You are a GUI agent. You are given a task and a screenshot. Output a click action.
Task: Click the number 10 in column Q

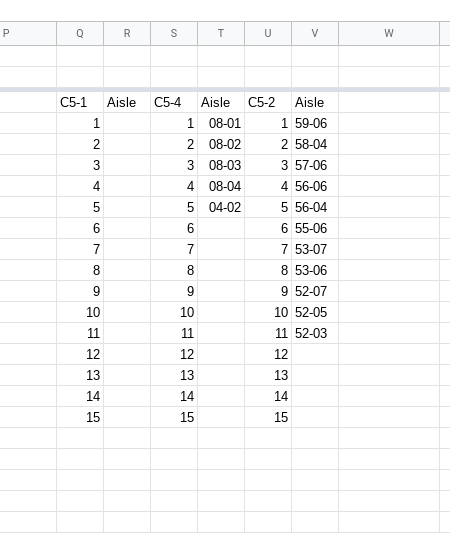coord(80,312)
